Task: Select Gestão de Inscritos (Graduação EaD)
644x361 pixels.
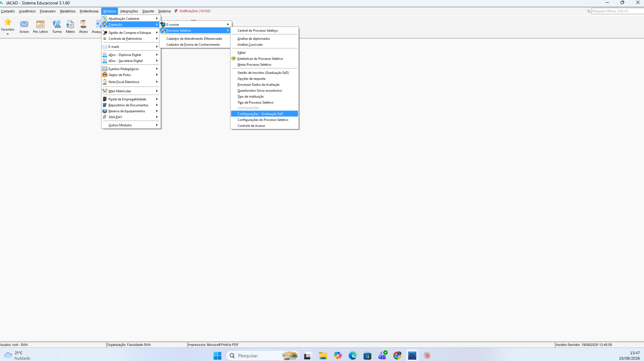Action: point(265,73)
